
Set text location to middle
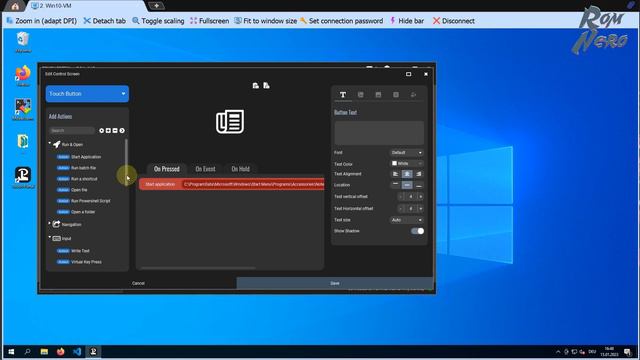[x=407, y=185]
